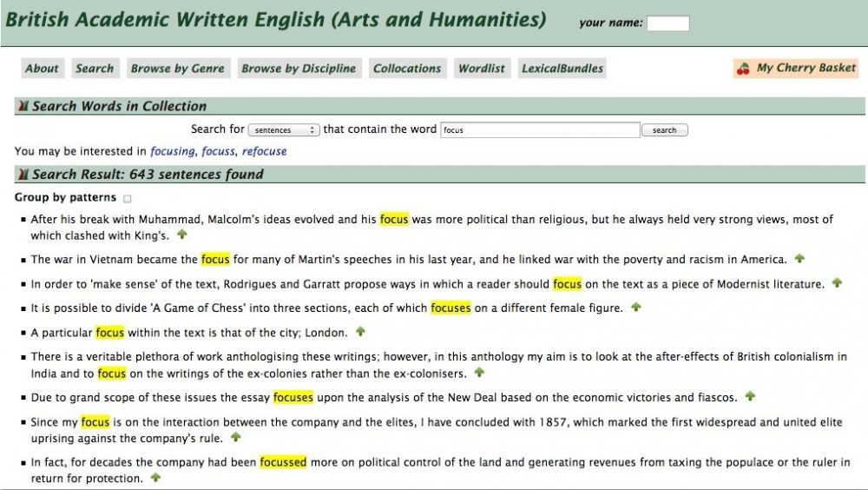Click green arrow after 'the city; London' sentence

(x=360, y=332)
